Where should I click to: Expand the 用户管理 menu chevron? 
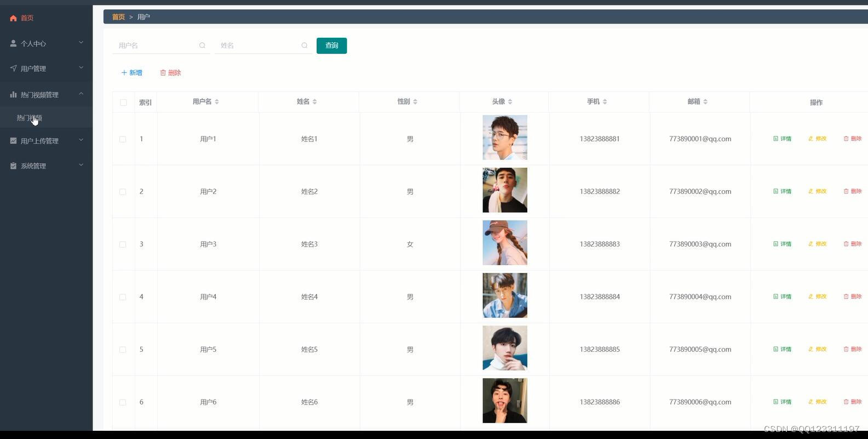pyautogui.click(x=81, y=67)
